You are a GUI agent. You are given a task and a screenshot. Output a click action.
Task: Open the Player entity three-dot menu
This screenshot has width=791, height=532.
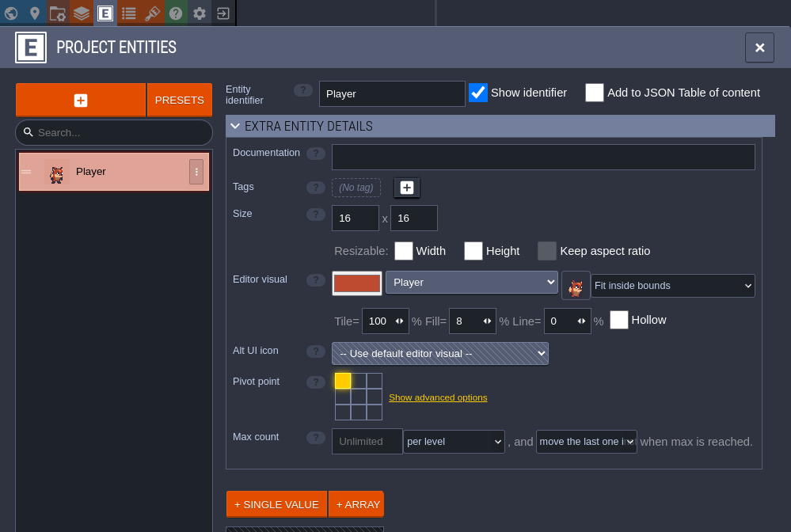196,172
